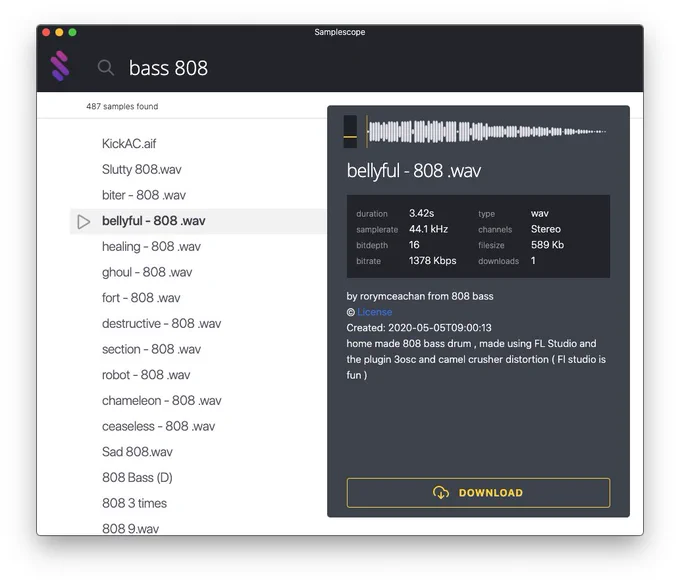Click the search field containing bass 808
This screenshot has height=584, width=680.
(168, 68)
